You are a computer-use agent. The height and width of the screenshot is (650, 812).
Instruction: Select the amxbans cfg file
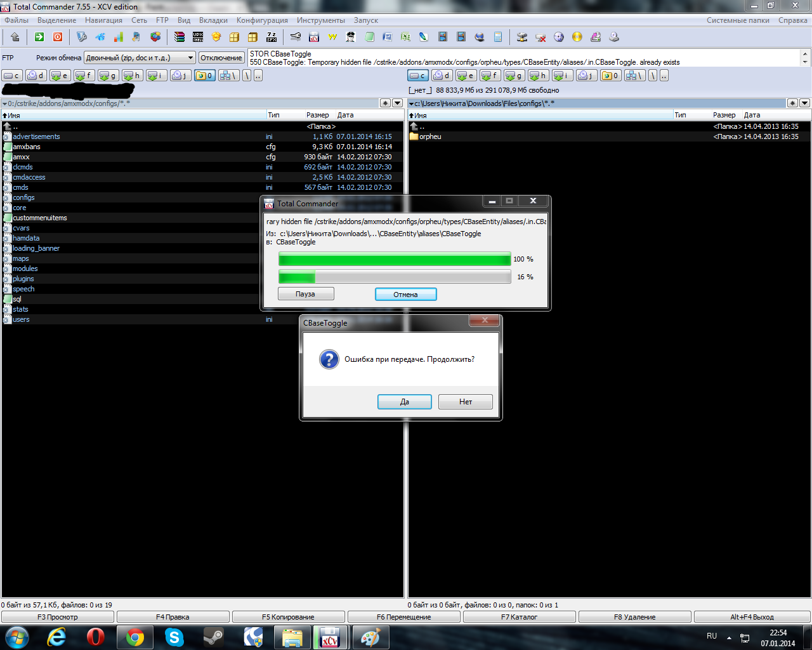202,147
